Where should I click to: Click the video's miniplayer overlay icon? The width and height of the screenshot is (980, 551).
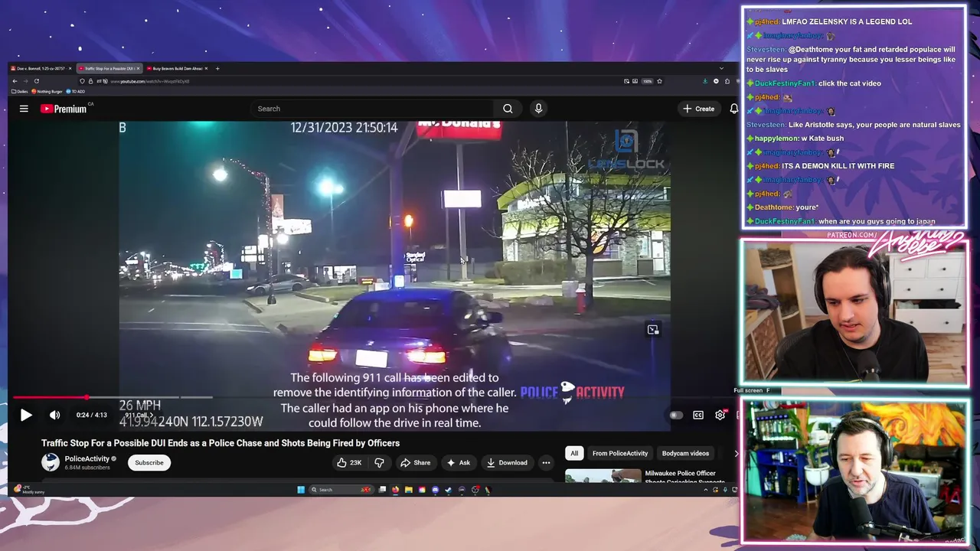click(x=653, y=330)
